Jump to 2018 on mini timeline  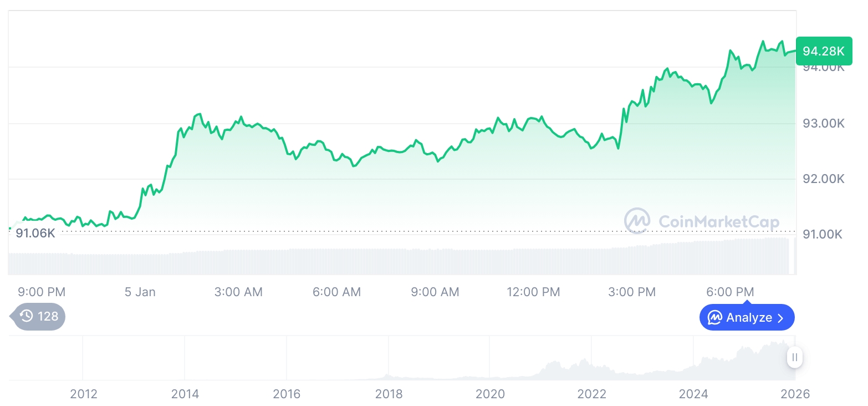coord(389,394)
